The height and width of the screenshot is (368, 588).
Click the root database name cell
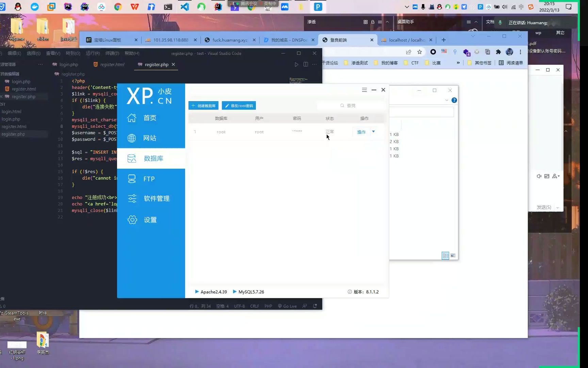tap(221, 132)
